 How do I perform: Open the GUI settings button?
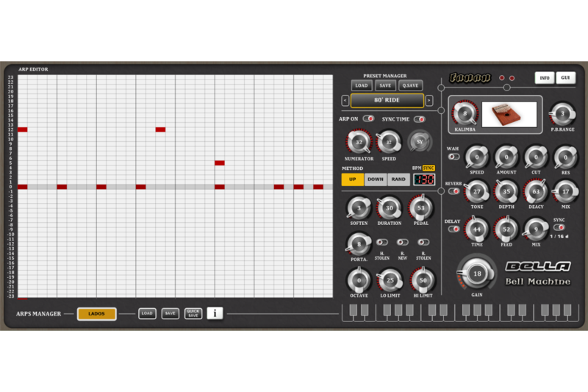point(565,78)
